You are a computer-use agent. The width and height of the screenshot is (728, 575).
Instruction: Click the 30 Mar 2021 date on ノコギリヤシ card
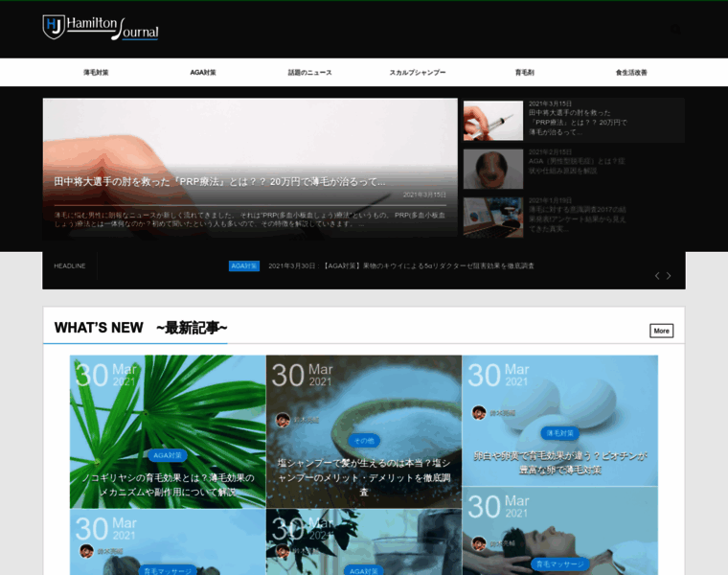(x=106, y=376)
